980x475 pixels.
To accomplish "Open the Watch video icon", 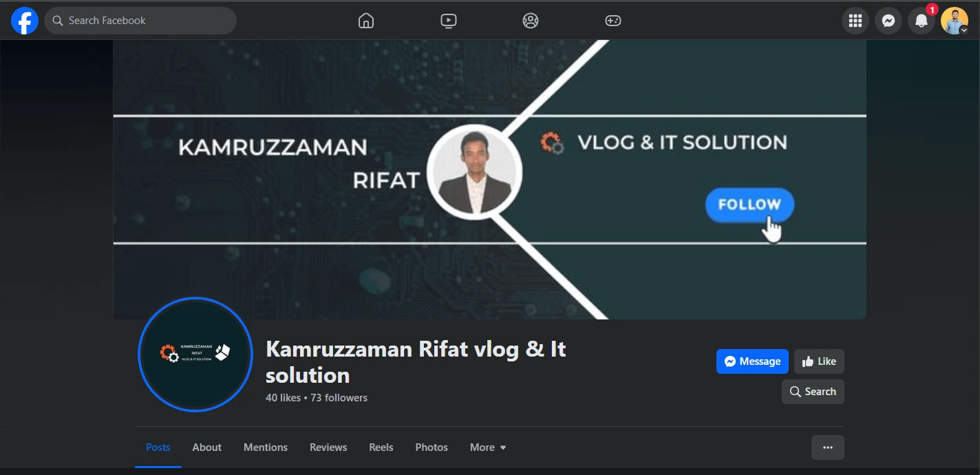I will 448,21.
